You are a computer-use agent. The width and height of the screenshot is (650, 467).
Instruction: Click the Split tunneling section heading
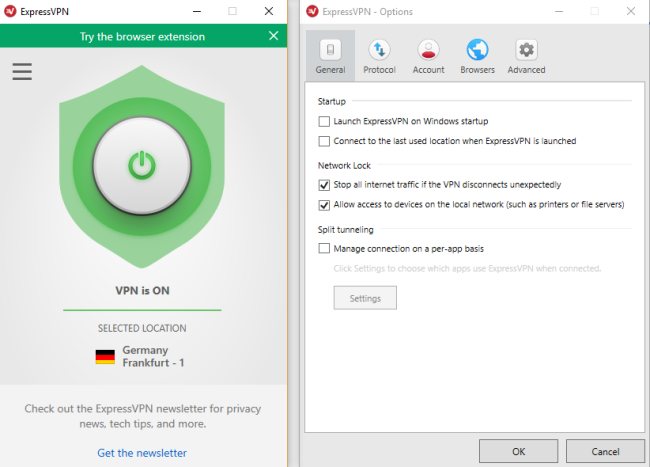pyautogui.click(x=345, y=230)
